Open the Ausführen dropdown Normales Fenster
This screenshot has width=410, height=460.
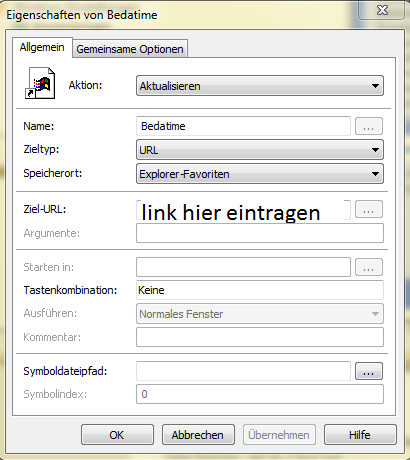(260, 314)
